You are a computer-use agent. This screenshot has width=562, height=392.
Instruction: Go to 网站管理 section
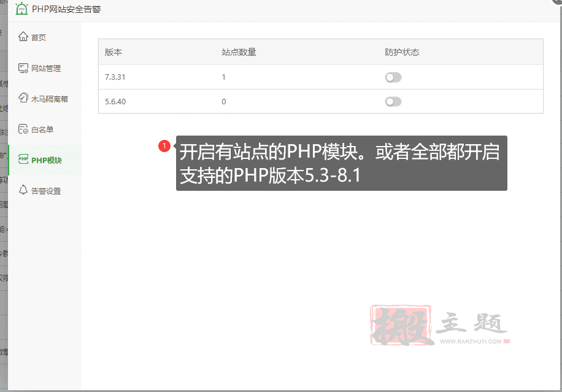point(44,68)
